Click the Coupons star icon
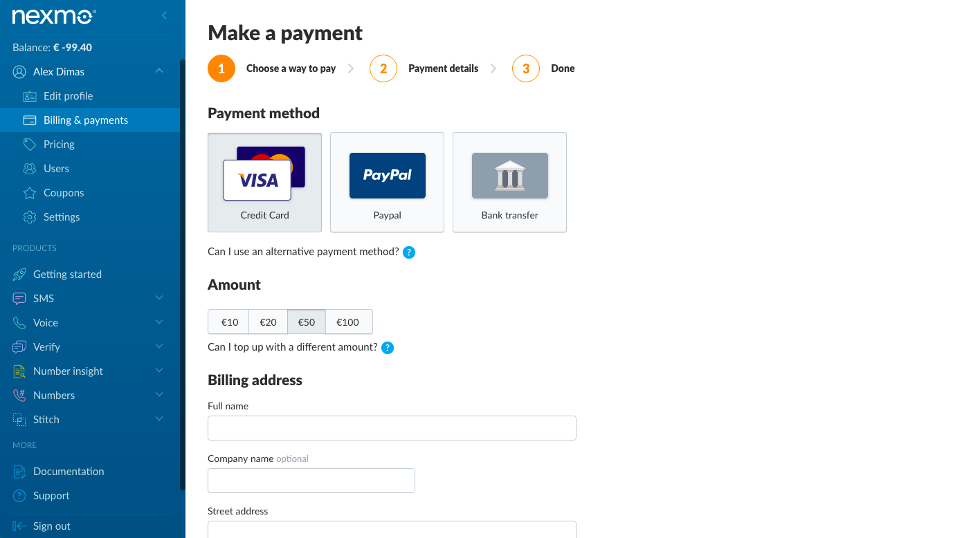Image resolution: width=980 pixels, height=538 pixels. (29, 193)
